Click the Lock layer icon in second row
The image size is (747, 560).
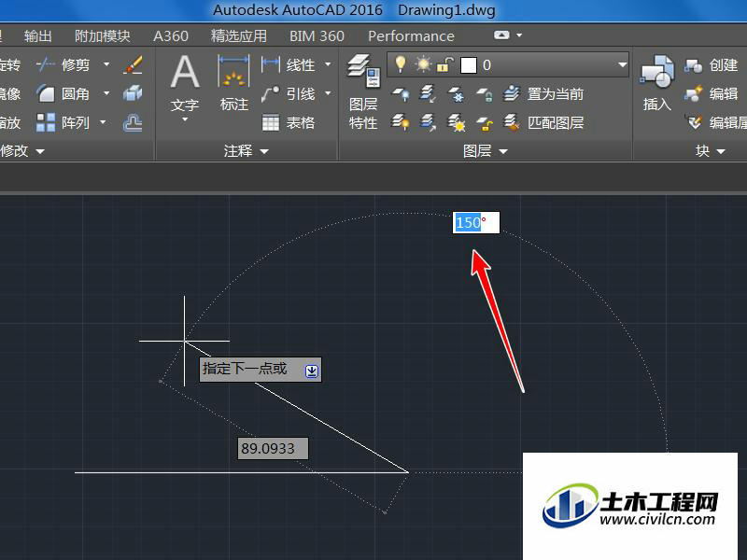coord(484,94)
